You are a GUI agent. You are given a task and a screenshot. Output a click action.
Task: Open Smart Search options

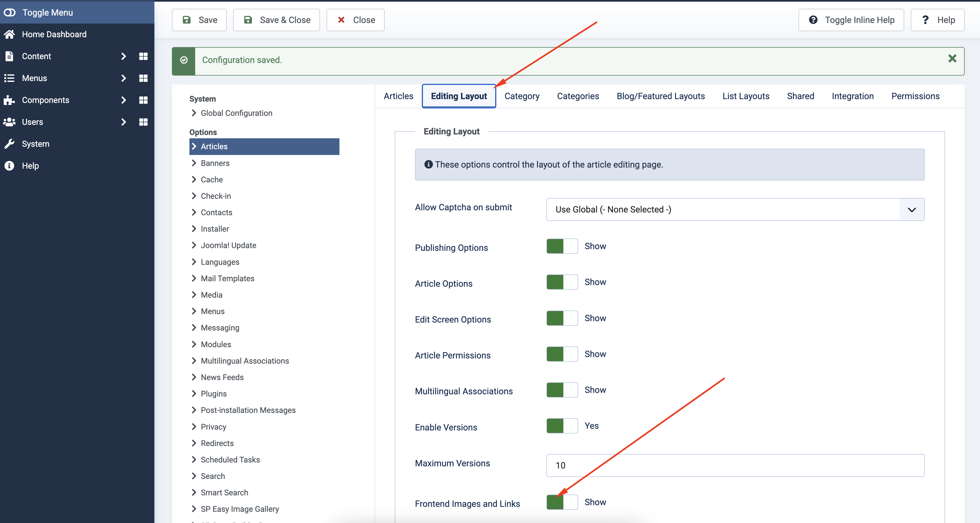point(224,493)
